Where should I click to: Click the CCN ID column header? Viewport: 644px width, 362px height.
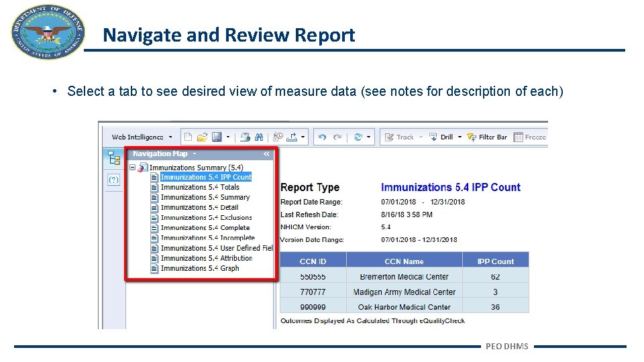(x=313, y=261)
